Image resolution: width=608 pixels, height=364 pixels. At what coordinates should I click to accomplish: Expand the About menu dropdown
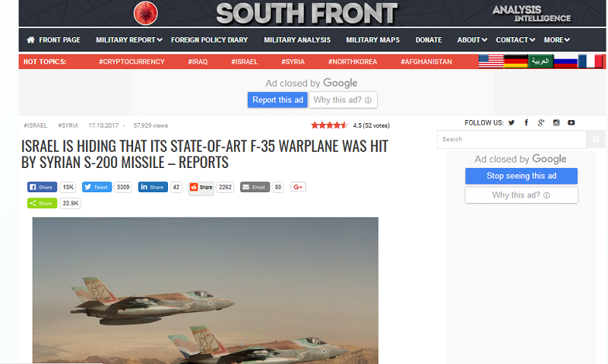[x=472, y=40]
